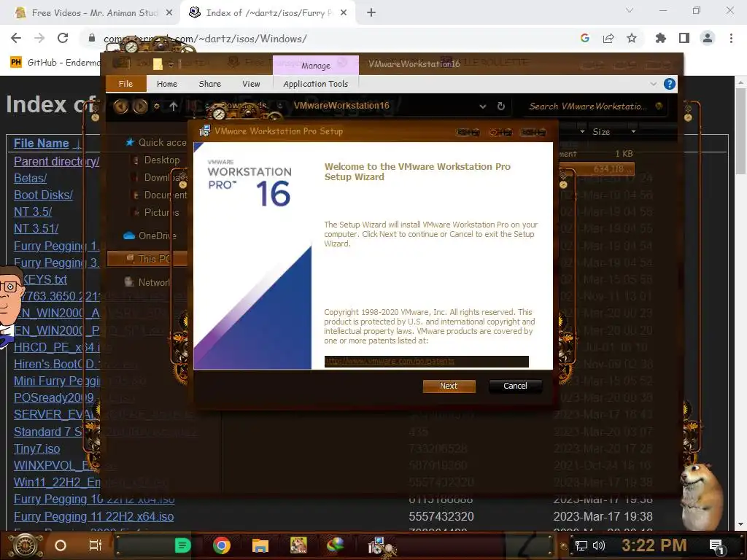Open Chrome three-dot menu
Image resolution: width=747 pixels, height=560 pixels.
(731, 38)
